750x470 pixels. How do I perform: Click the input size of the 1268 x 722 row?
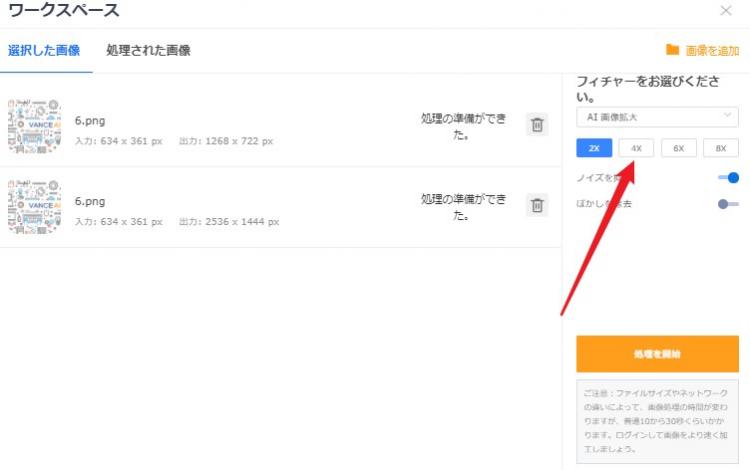[x=119, y=141]
